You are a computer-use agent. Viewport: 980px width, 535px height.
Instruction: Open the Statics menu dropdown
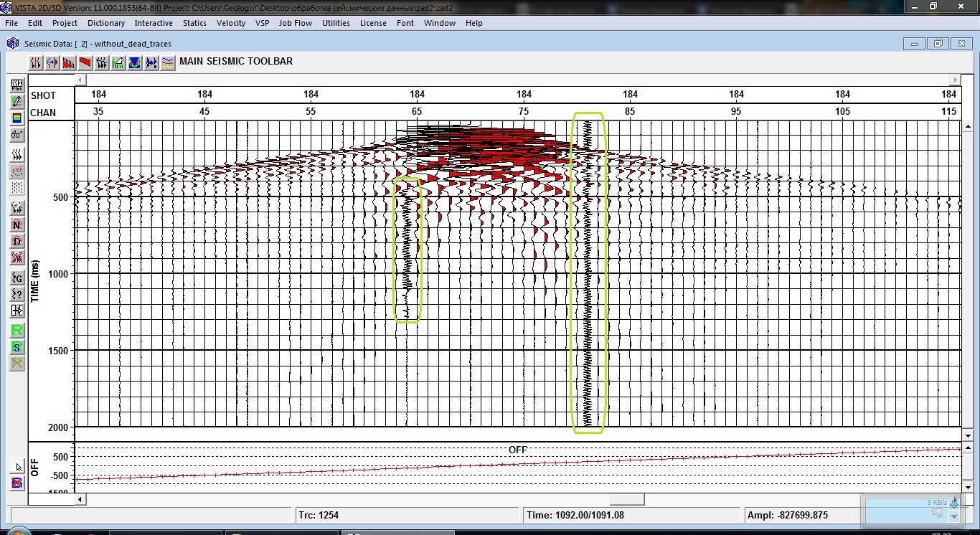coord(194,23)
